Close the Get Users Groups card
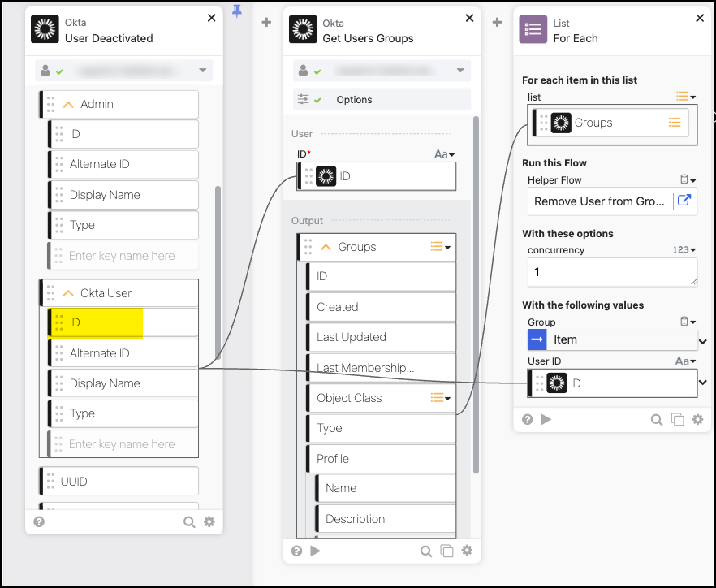 [469, 18]
